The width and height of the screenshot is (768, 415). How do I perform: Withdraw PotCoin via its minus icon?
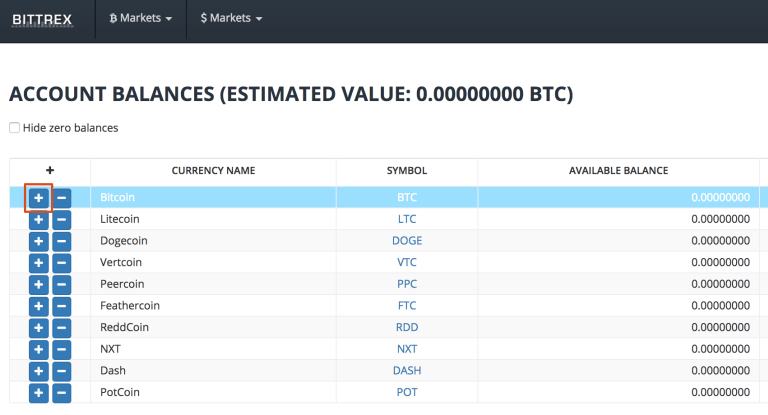click(x=62, y=393)
